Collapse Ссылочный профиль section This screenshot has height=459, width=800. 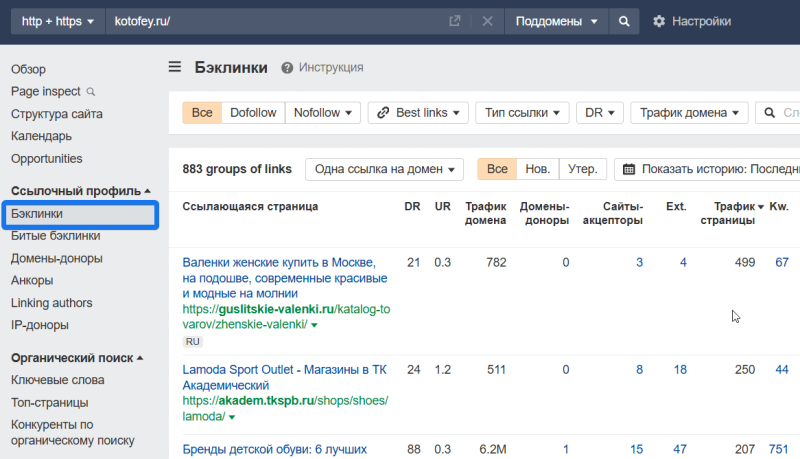81,191
